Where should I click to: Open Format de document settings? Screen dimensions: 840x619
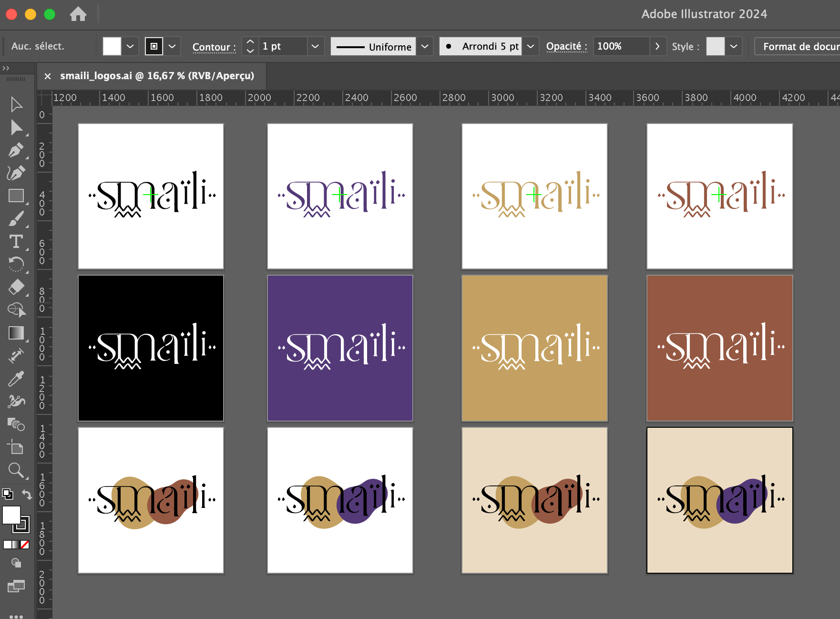click(x=799, y=47)
